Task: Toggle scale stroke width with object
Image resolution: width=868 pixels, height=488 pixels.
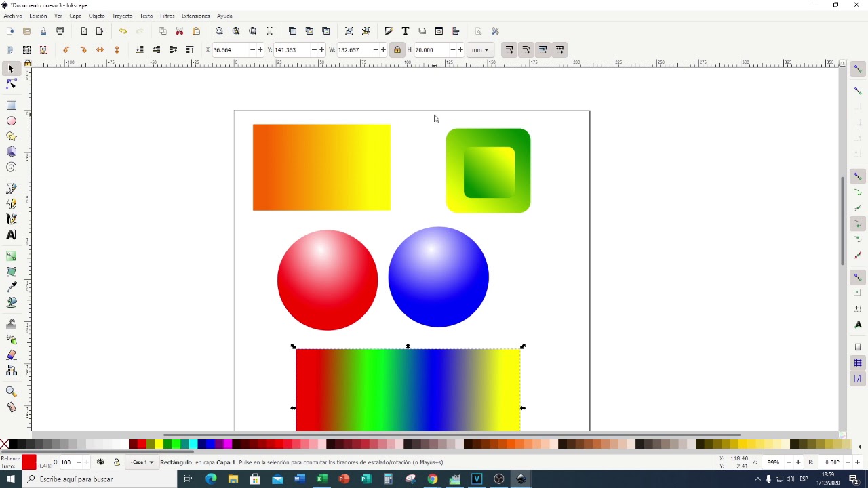Action: 509,49
